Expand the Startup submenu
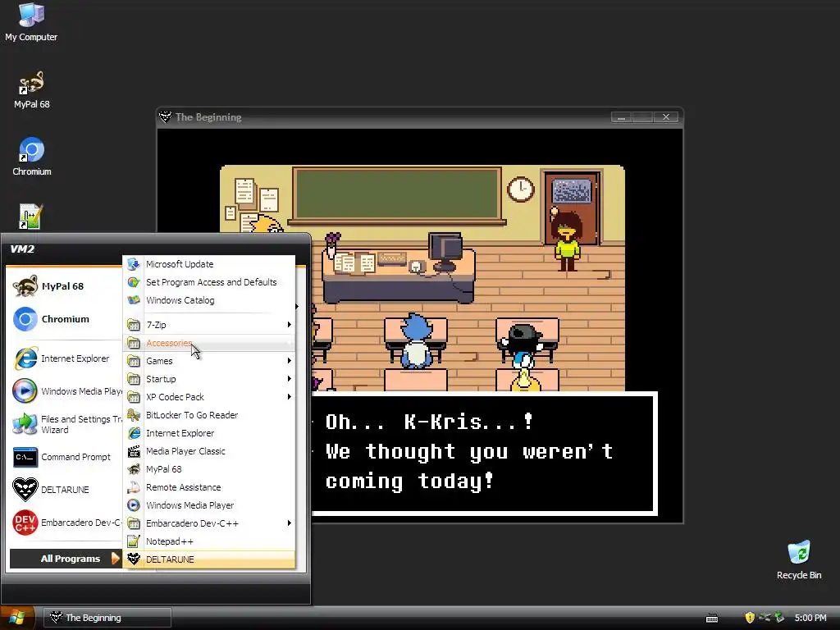The width and height of the screenshot is (840, 630). (x=209, y=379)
